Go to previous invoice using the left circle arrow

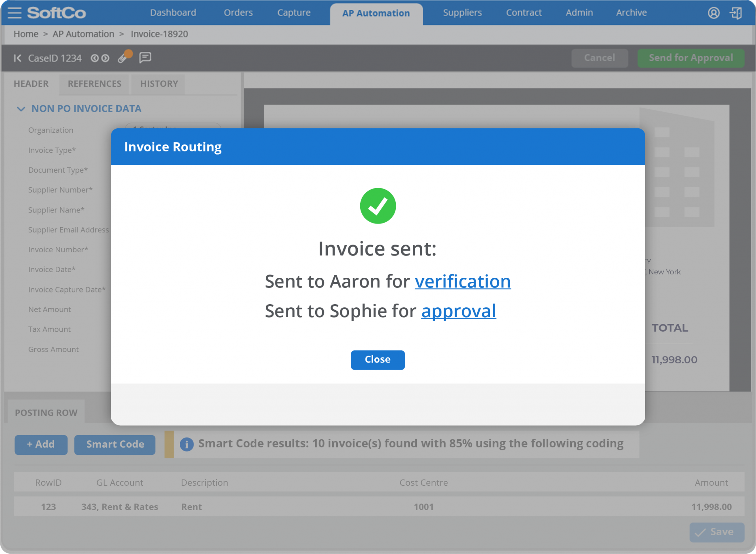[95, 58]
